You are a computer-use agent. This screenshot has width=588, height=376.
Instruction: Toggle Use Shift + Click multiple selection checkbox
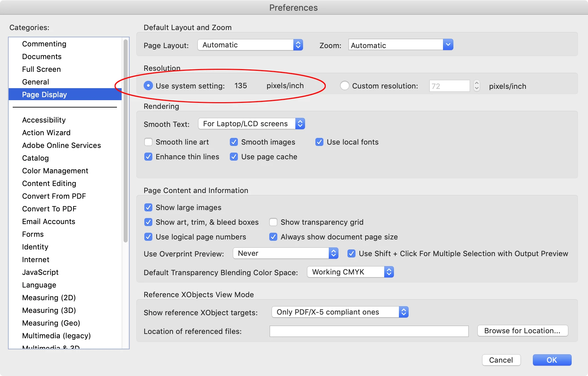pyautogui.click(x=351, y=253)
